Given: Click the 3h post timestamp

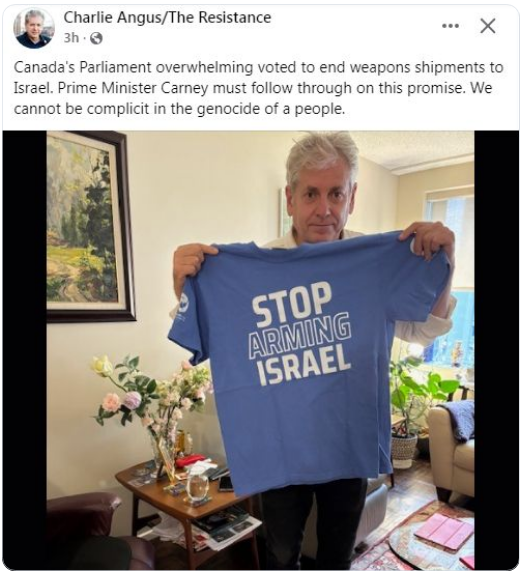Looking at the screenshot, I should pos(71,38).
